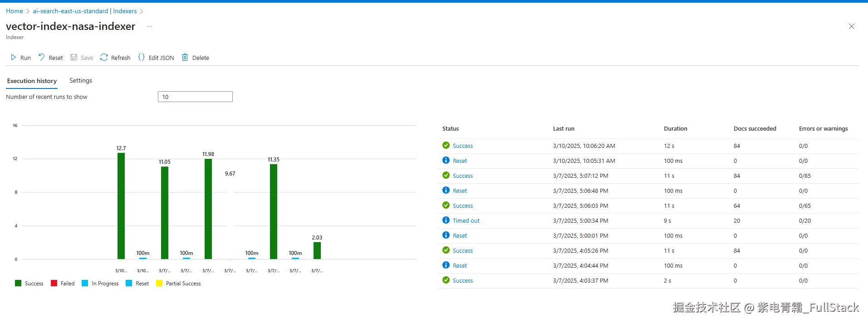The height and width of the screenshot is (323, 868).
Task: Click the 9 s duration cell
Action: (667, 220)
